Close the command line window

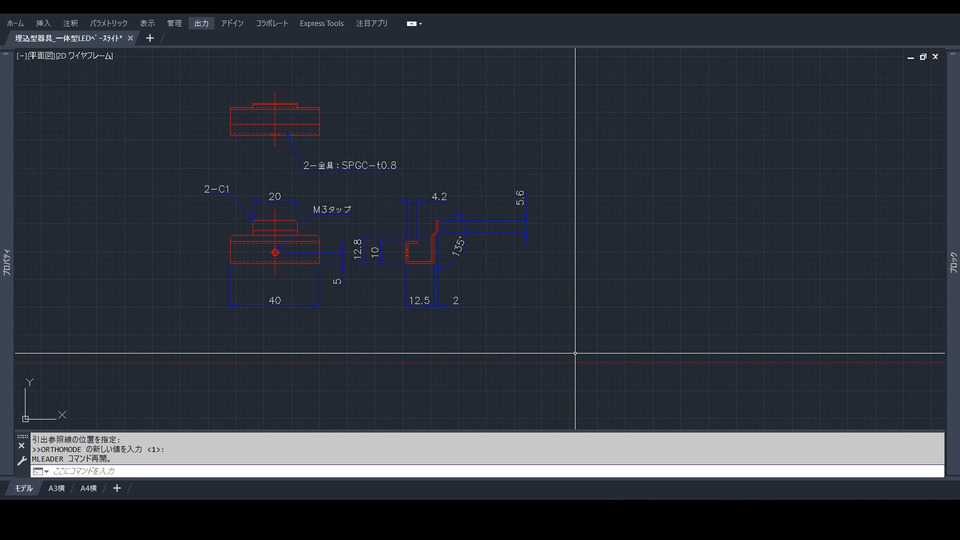point(22,446)
